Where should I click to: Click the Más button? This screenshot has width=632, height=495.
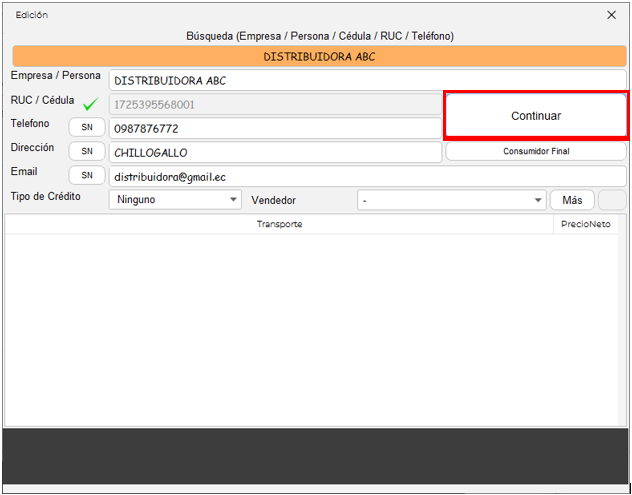tap(572, 199)
